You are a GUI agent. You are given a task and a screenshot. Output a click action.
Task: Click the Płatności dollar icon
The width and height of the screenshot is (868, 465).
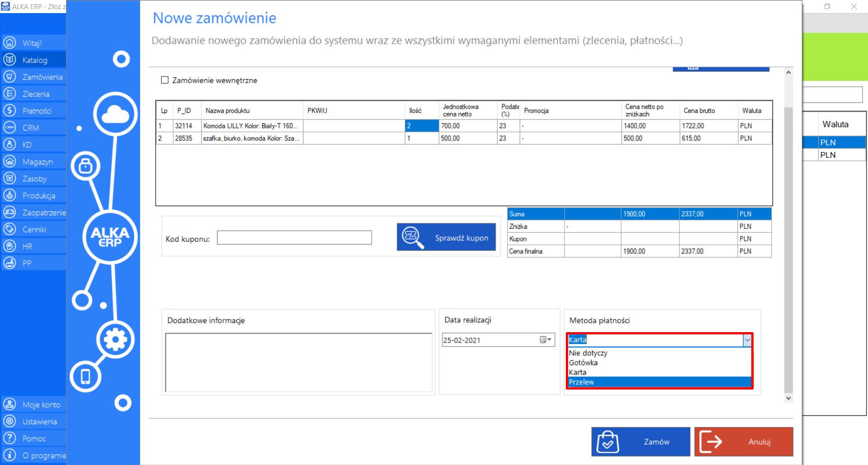(x=9, y=111)
